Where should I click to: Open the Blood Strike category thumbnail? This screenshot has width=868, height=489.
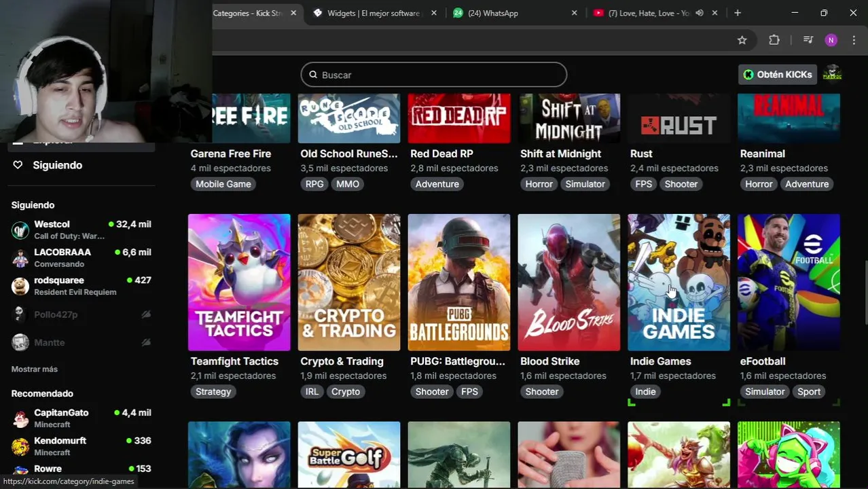click(569, 283)
